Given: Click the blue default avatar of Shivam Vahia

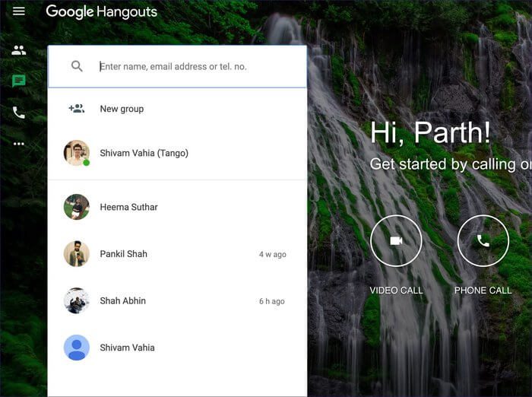Looking at the screenshot, I should click(77, 348).
